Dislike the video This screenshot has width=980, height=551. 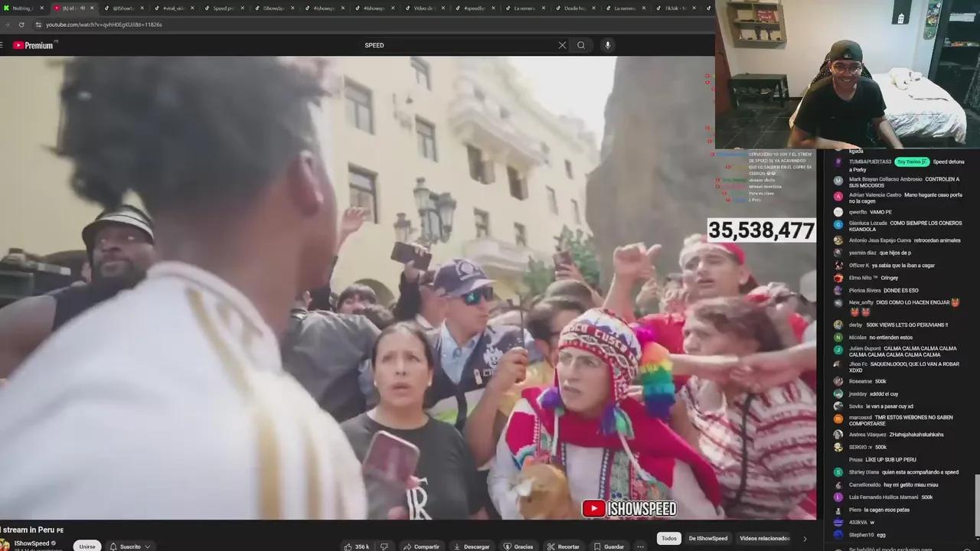click(384, 546)
